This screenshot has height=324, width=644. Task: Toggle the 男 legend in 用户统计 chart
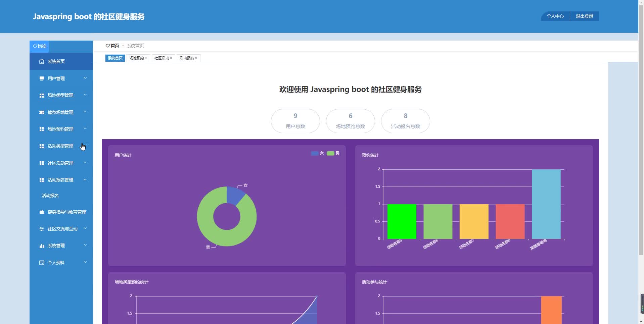click(x=333, y=153)
